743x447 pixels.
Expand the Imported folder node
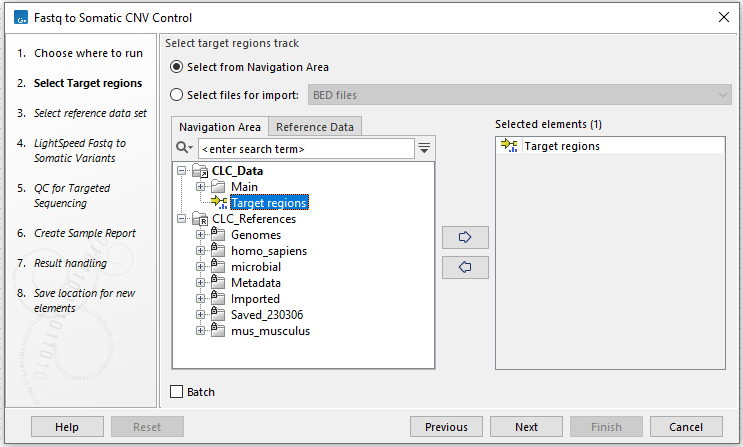click(200, 299)
